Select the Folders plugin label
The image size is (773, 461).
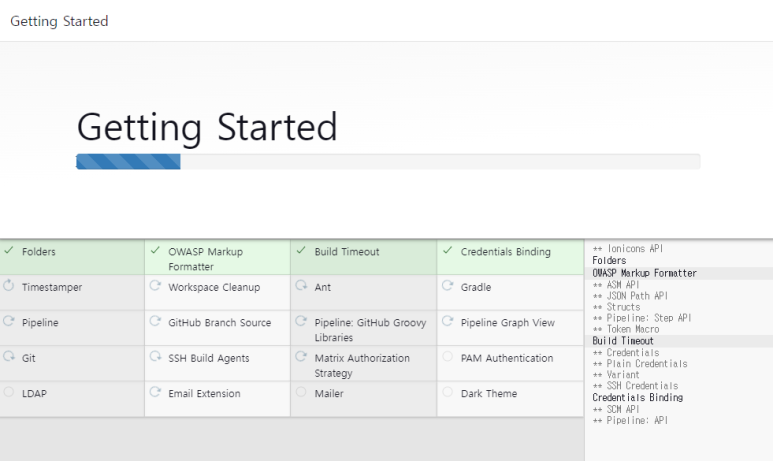tap(39, 251)
